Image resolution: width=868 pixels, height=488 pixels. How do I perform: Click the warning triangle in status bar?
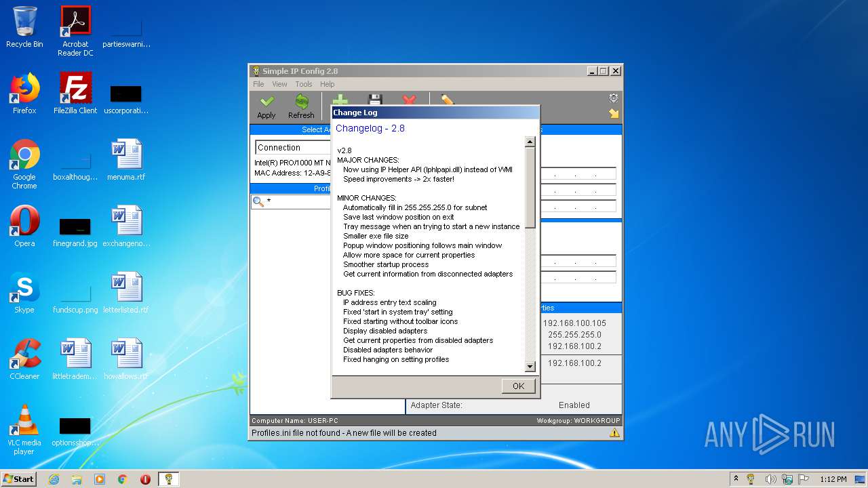click(614, 432)
